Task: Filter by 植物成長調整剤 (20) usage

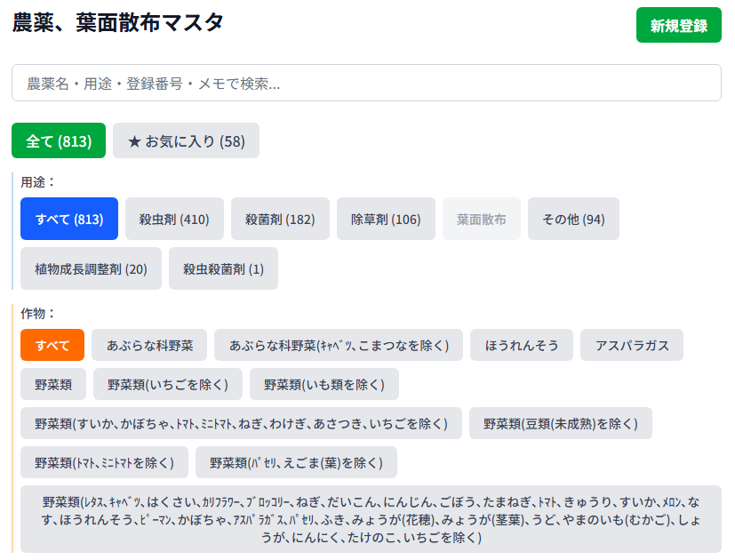Action: click(91, 268)
